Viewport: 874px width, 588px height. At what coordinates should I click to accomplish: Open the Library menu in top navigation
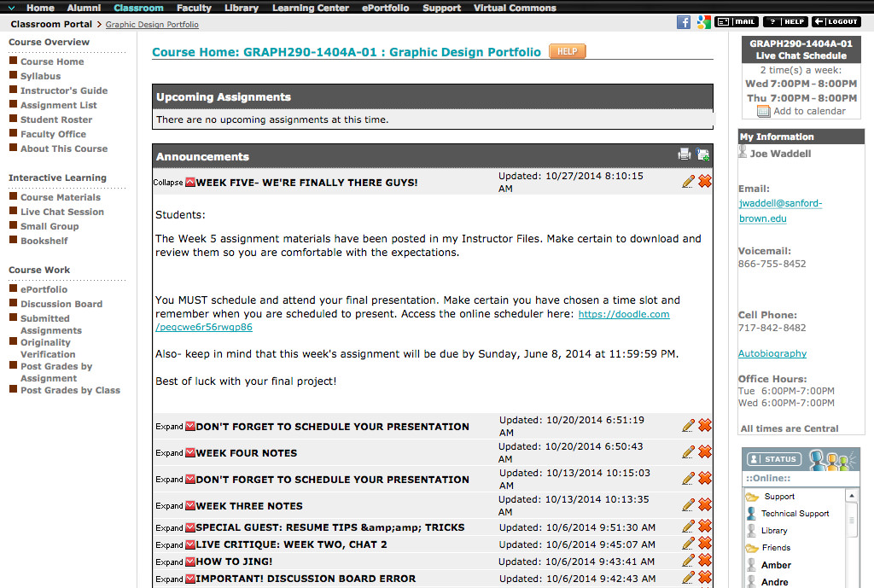point(242,8)
